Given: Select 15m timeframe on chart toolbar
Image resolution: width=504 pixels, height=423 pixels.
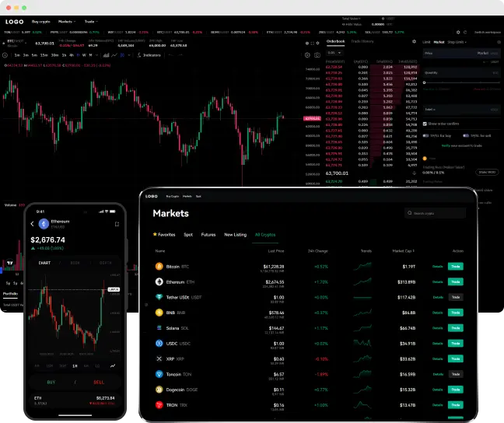Looking at the screenshot, I should [x=44, y=55].
